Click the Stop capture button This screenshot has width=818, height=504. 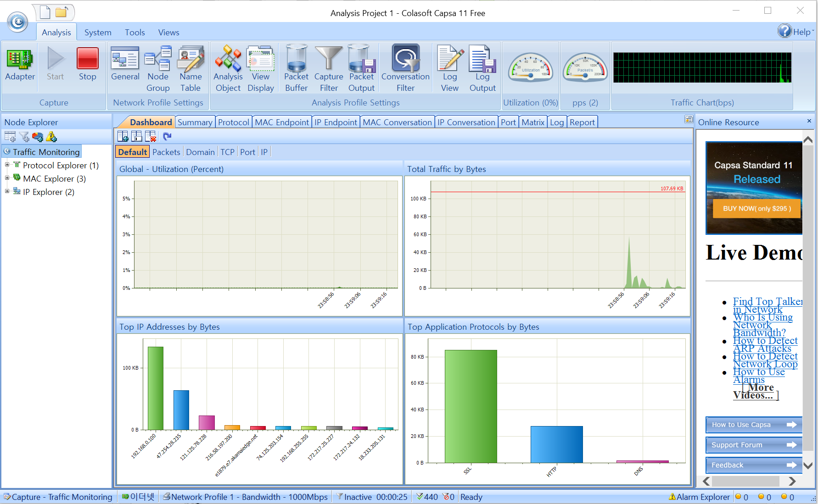tap(87, 64)
